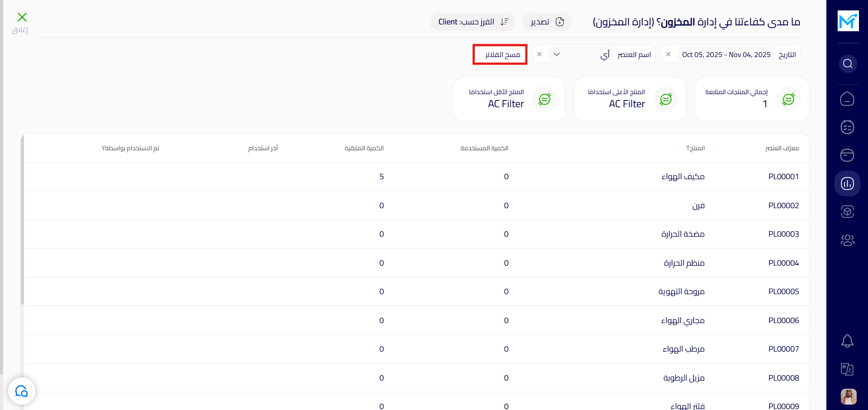Click product name مزيل الرطوبة
Image resolution: width=868 pixels, height=410 pixels.
(684, 378)
